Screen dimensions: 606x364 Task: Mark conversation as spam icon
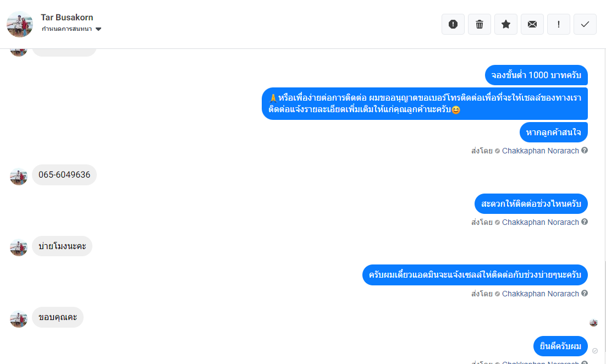[453, 24]
